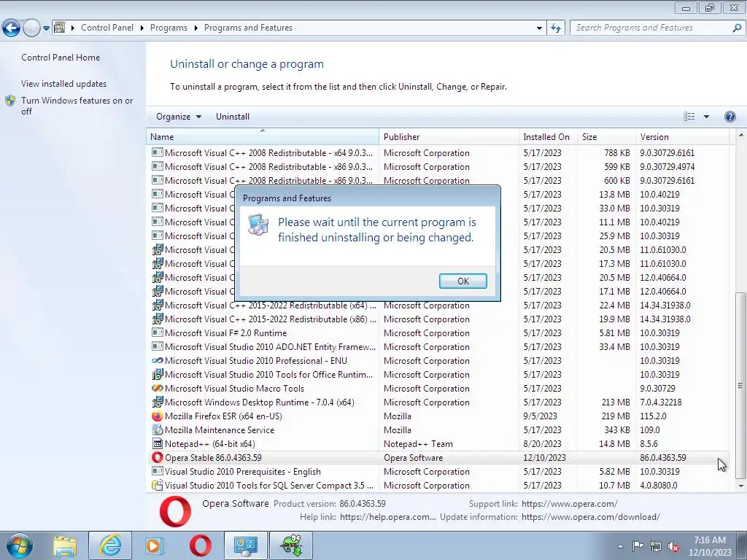
Task: Open https://help.opera.com help link
Action: 387,517
